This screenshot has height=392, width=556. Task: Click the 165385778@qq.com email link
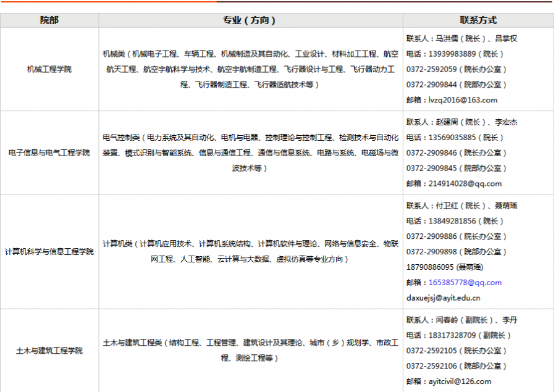pyautogui.click(x=465, y=283)
